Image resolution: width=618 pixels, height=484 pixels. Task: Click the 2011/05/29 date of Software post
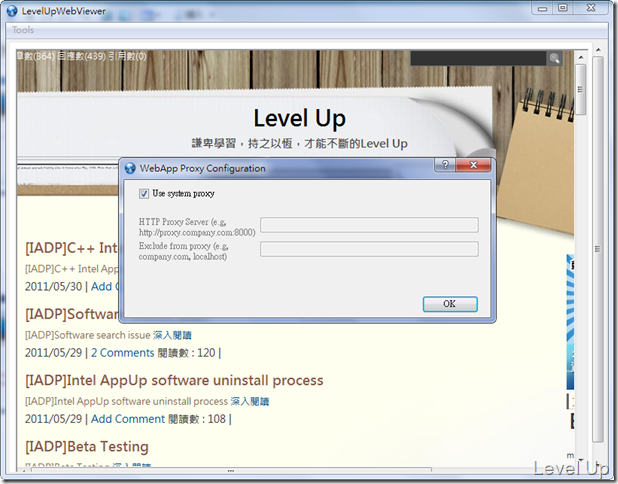point(54,353)
